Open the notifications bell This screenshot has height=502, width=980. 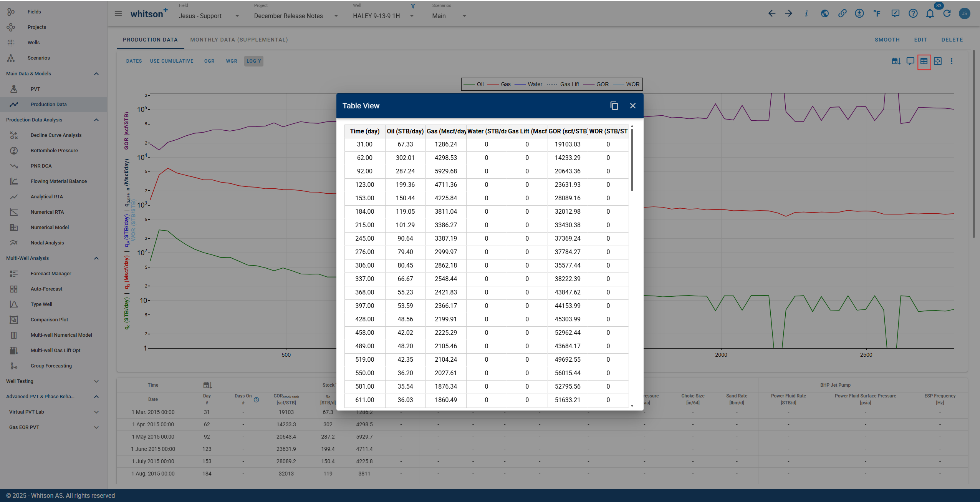pos(930,13)
